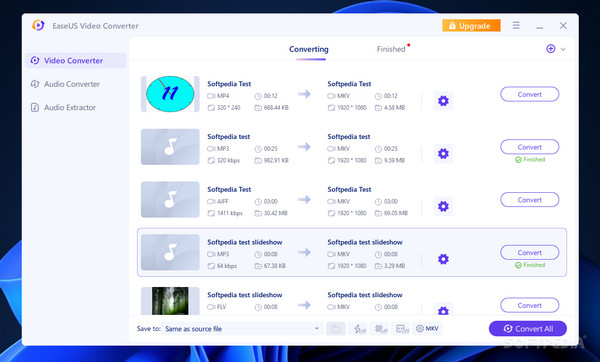
Task: Open settings gear for Softpedia Test MP4 row
Action: 443,101
